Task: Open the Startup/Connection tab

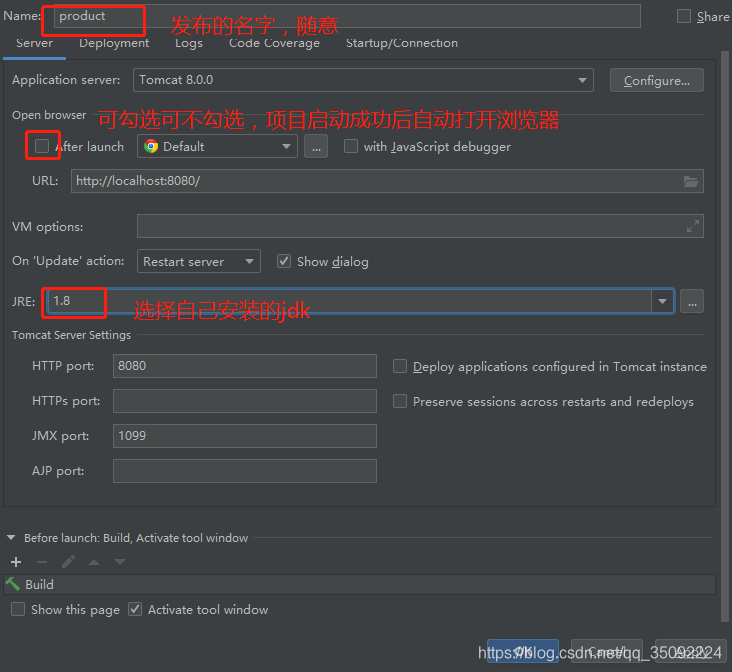Action: pyautogui.click(x=401, y=43)
